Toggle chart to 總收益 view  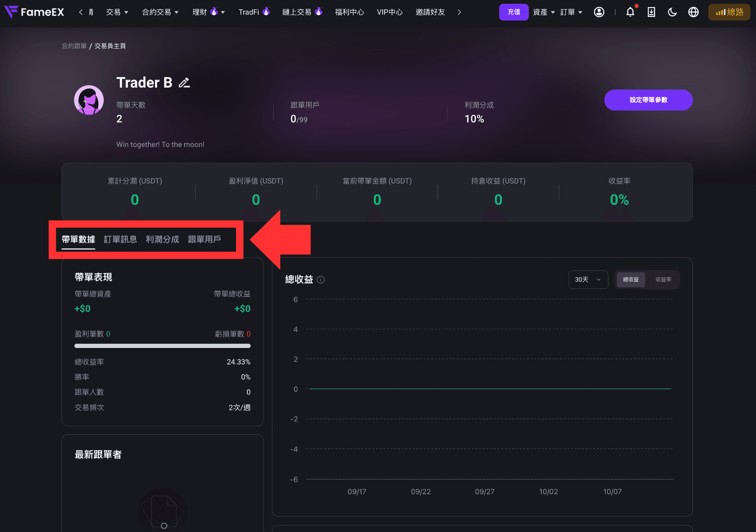pyautogui.click(x=631, y=280)
